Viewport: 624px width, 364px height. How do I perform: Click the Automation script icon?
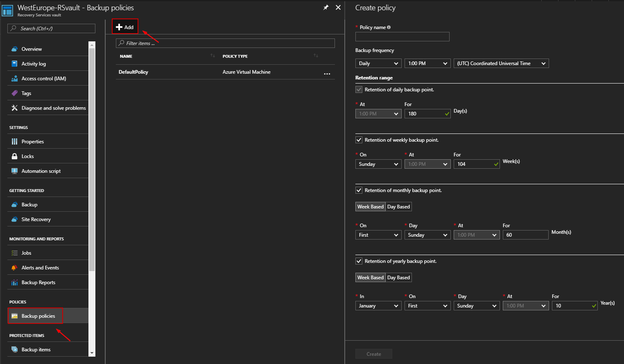coord(14,171)
